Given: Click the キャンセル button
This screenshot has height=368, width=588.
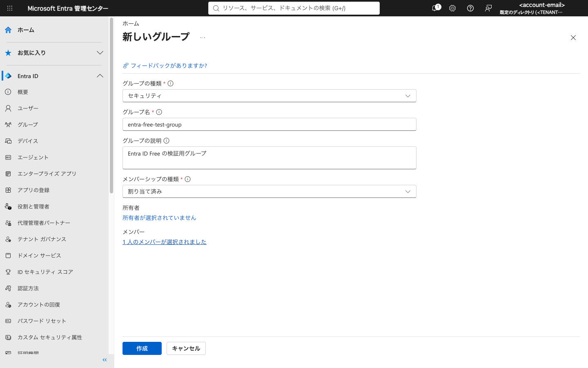Looking at the screenshot, I should pos(186,348).
